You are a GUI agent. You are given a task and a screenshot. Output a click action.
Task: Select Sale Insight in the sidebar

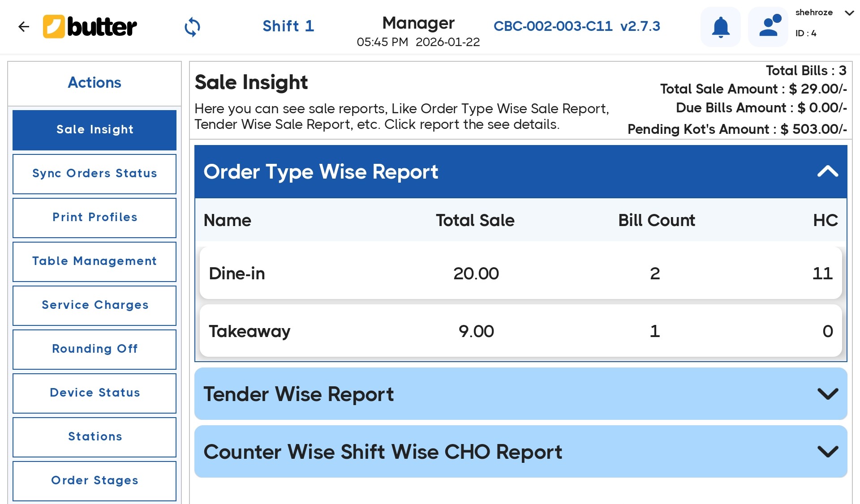tap(95, 129)
